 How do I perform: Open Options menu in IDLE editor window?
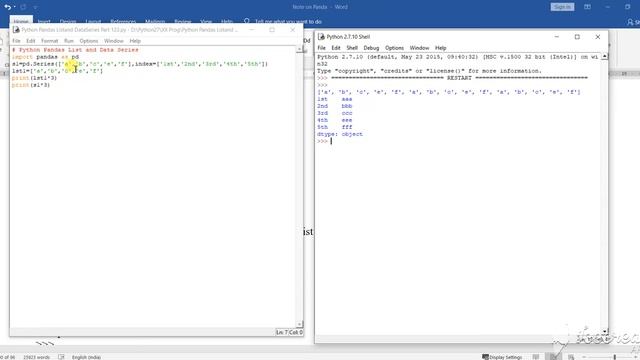tap(89, 41)
